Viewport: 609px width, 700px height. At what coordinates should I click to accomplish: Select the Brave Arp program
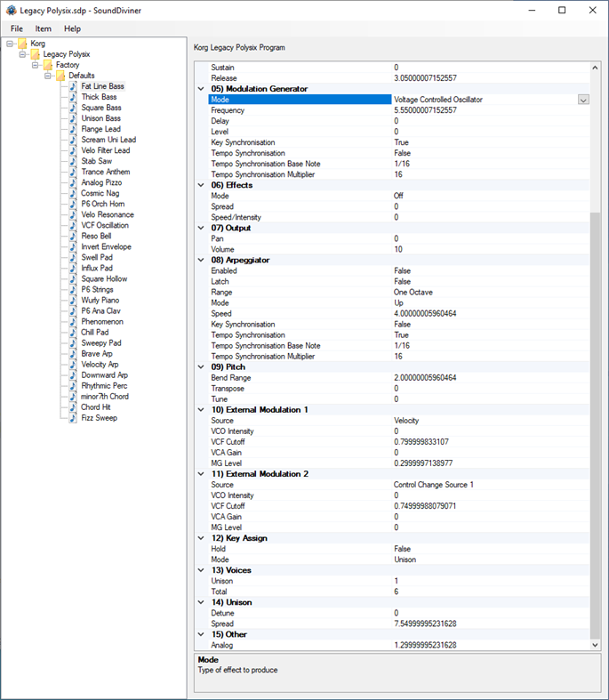96,354
